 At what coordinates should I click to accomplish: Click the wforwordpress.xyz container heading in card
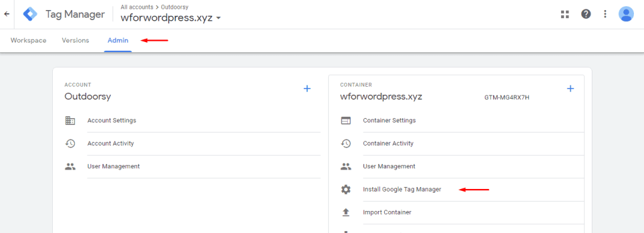click(x=381, y=97)
